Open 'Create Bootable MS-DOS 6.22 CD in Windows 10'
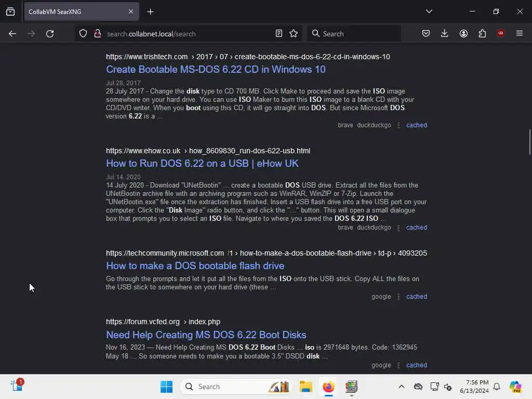Viewport: 532px width, 399px height. pos(216,69)
